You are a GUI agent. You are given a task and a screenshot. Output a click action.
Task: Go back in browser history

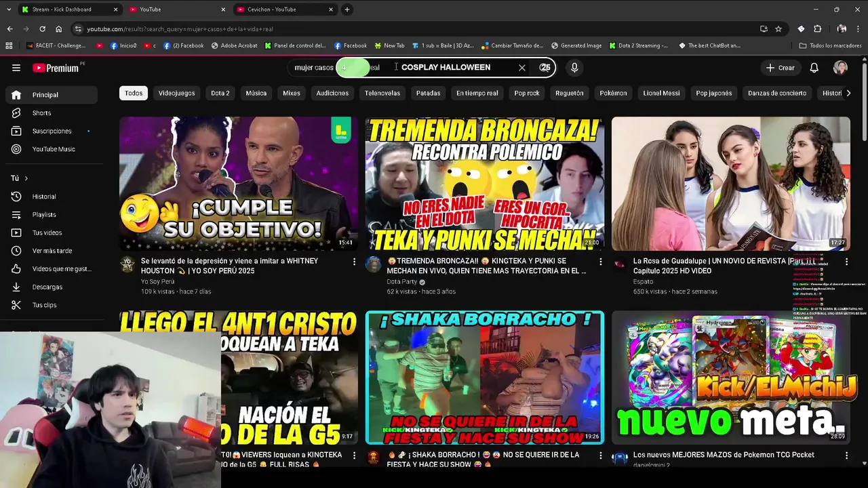coord(9,29)
